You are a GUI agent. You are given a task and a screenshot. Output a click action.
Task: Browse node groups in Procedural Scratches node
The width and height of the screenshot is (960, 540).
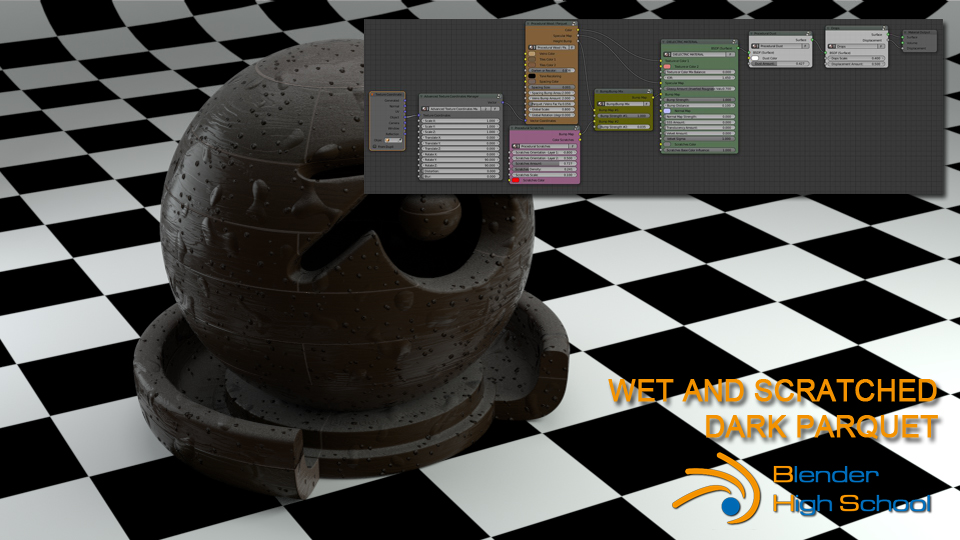[x=515, y=146]
